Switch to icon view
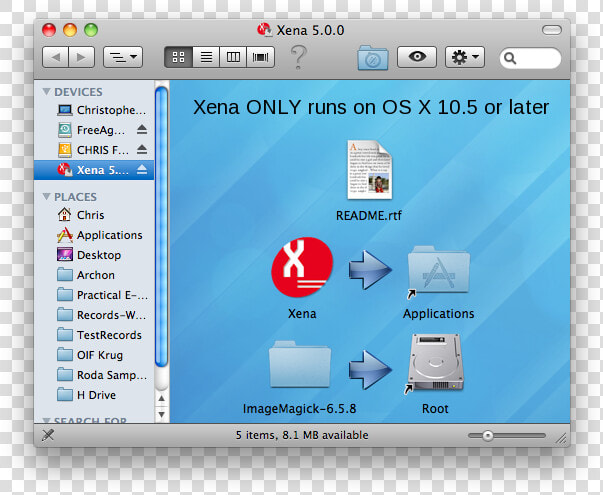 click(178, 57)
